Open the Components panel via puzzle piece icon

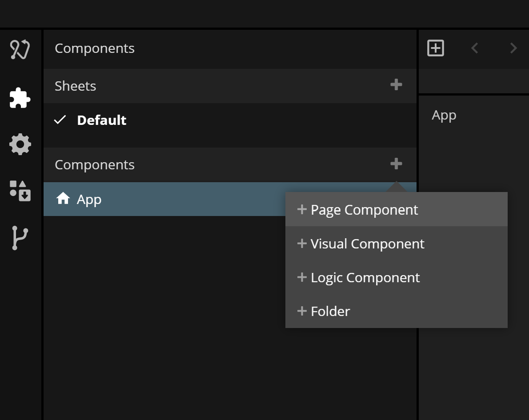[x=20, y=98]
